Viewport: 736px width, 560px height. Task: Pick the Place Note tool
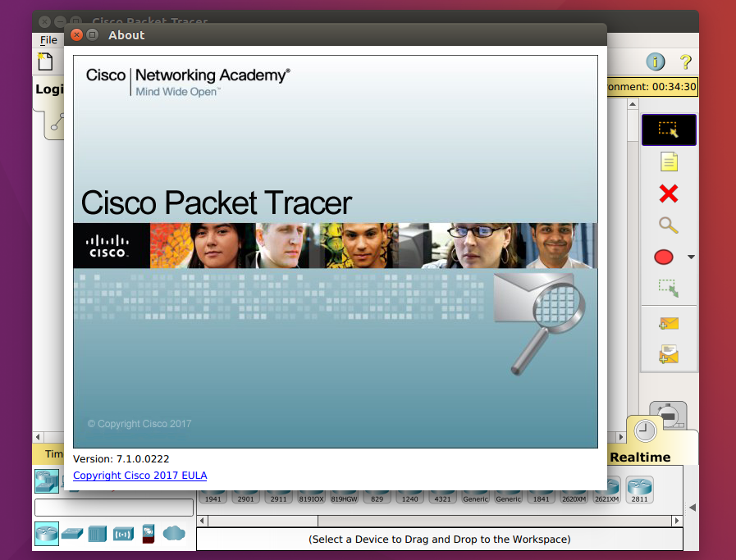[669, 162]
